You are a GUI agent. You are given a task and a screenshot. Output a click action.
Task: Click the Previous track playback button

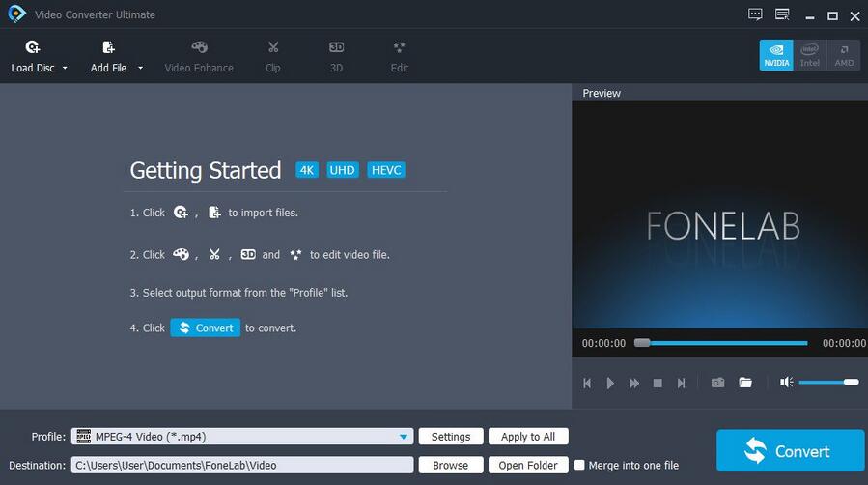[x=587, y=383]
